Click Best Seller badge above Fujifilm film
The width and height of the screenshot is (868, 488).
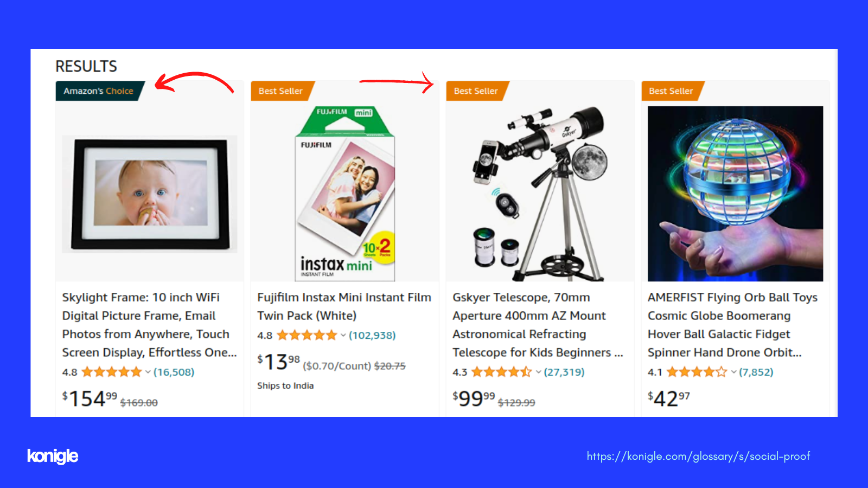(282, 91)
